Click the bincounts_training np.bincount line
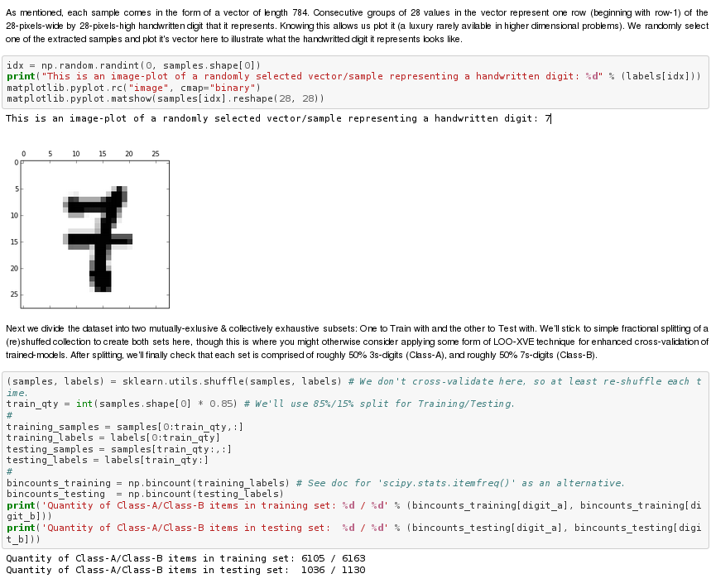Image resolution: width=711 pixels, height=588 pixels. click(x=315, y=483)
